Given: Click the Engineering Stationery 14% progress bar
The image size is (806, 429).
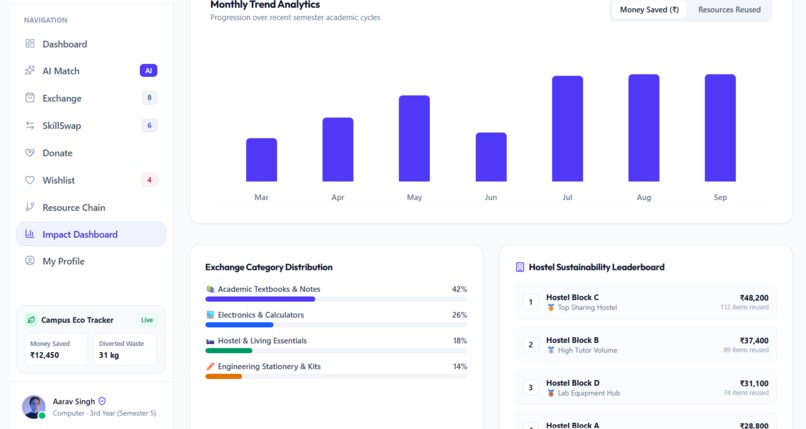Looking at the screenshot, I should pyautogui.click(x=336, y=376).
